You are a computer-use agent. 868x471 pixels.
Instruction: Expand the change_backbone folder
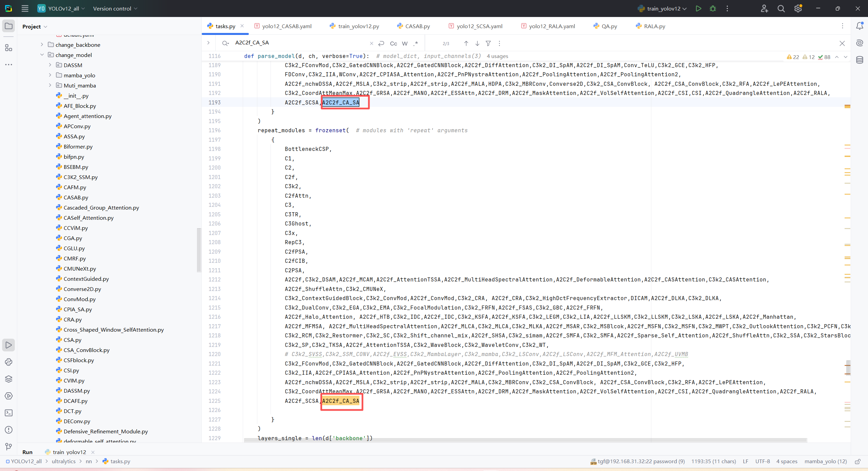click(x=42, y=44)
